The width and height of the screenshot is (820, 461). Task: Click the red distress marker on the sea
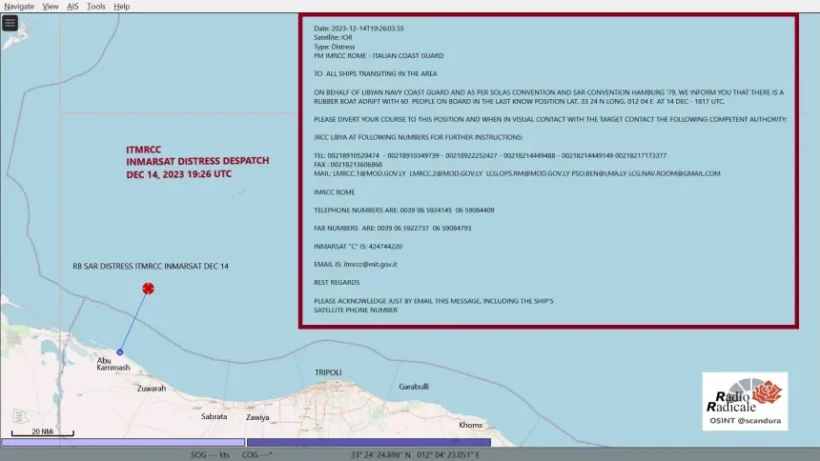tap(148, 289)
